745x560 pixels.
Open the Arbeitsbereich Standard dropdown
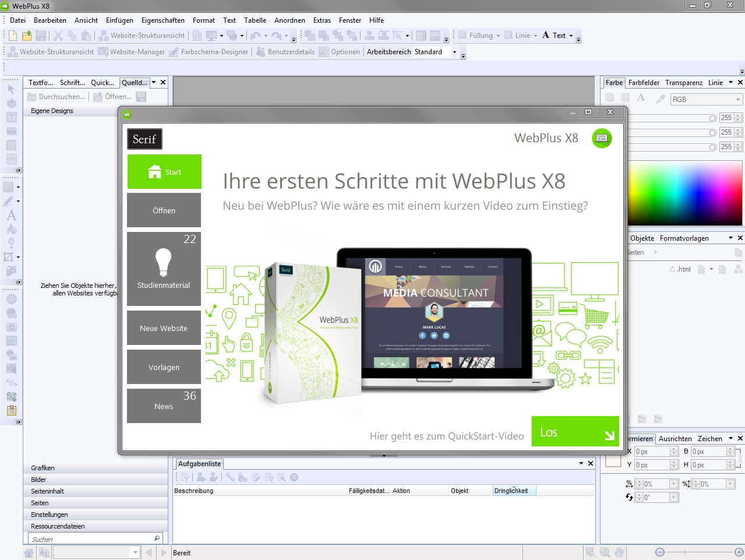[x=454, y=52]
